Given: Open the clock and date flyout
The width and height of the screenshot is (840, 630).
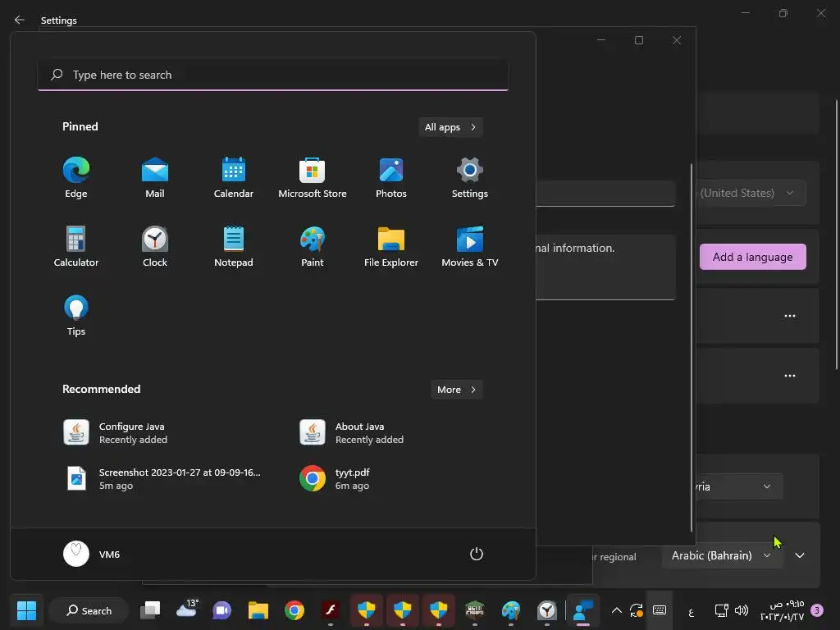Looking at the screenshot, I should [782, 610].
